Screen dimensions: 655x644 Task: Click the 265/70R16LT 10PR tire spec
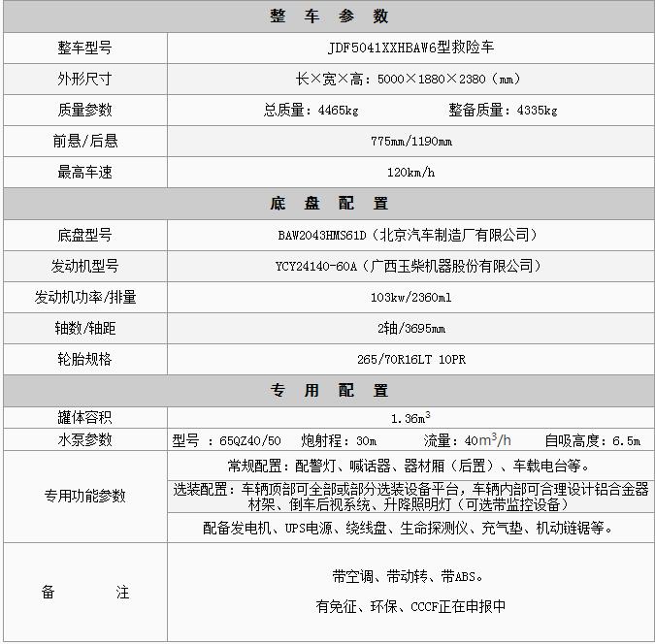click(x=410, y=359)
